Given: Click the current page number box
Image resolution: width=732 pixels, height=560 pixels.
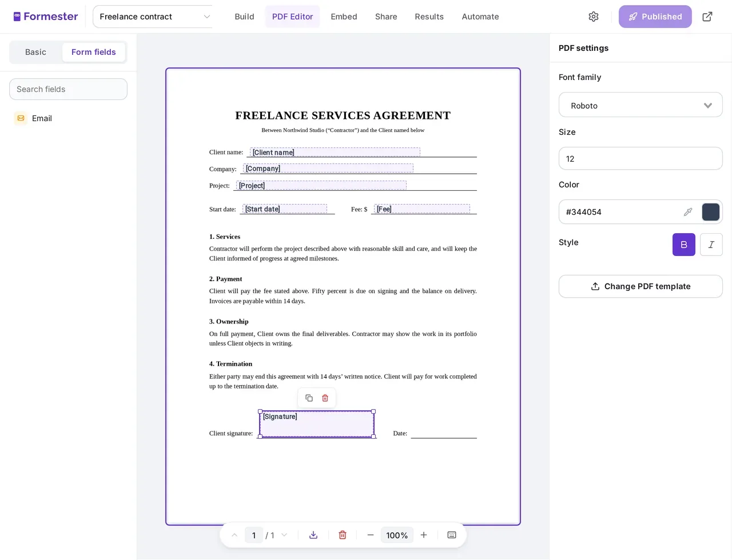Looking at the screenshot, I should coord(254,535).
